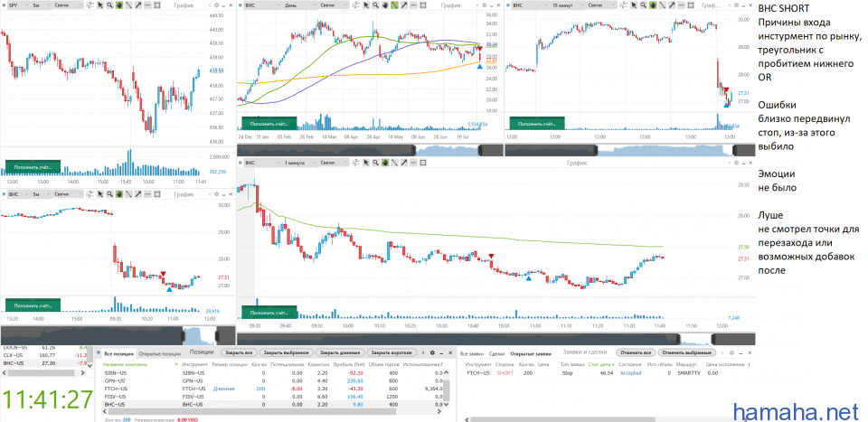Open Все заявки tab
The image size is (868, 422).
click(472, 352)
